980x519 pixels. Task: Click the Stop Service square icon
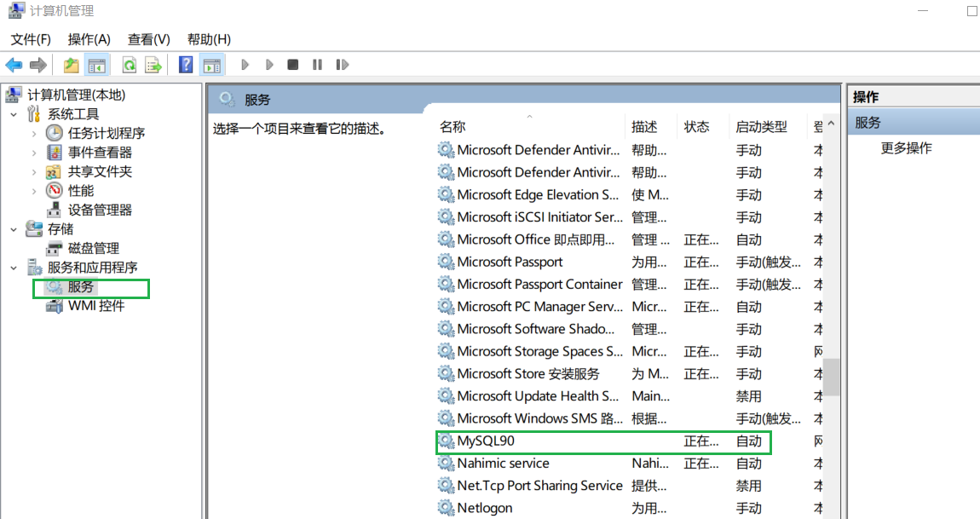pos(292,65)
